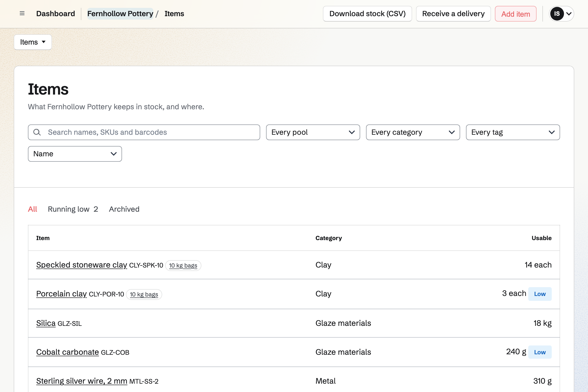588x392 pixels.
Task: Go to Dashboard
Action: [56, 13]
